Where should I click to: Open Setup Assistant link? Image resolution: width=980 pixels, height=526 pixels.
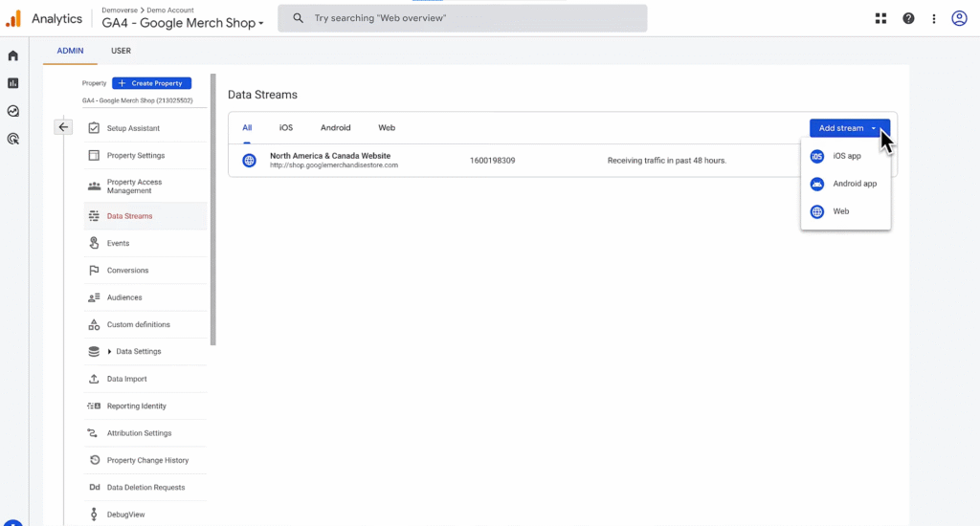click(133, 128)
